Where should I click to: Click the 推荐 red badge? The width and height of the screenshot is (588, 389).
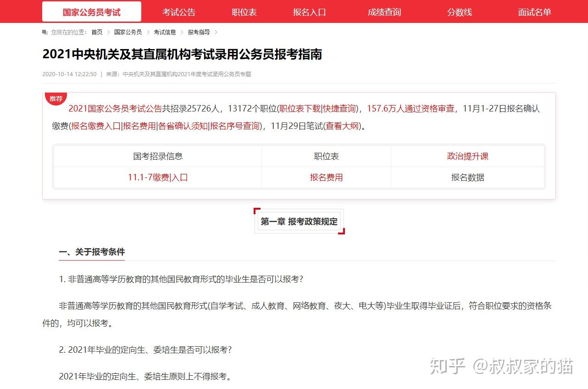(56, 98)
